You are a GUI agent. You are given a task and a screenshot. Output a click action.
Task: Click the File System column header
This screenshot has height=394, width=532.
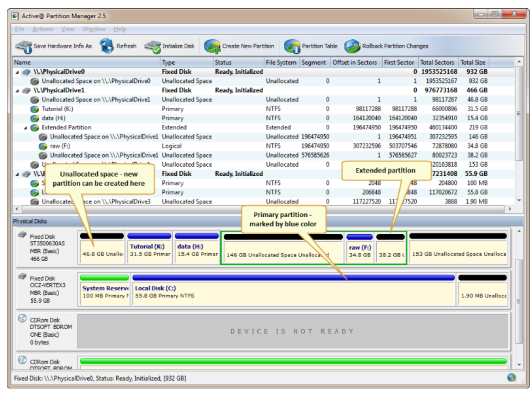tap(281, 63)
